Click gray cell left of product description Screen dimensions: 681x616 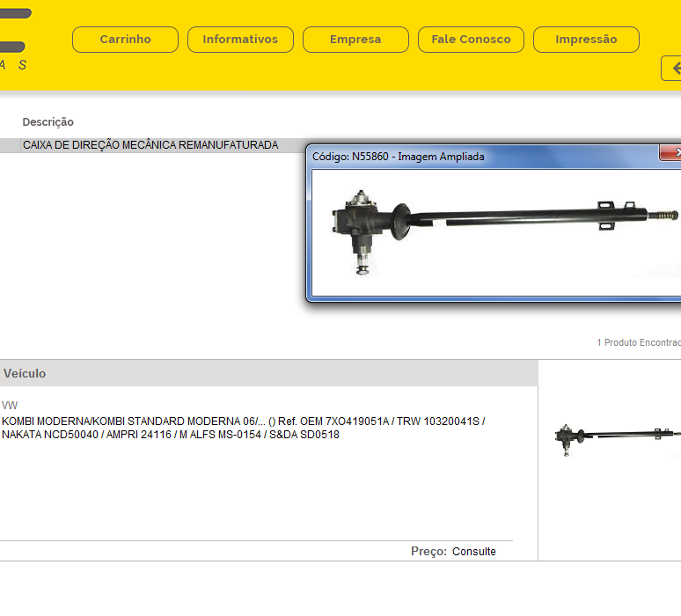point(10,146)
